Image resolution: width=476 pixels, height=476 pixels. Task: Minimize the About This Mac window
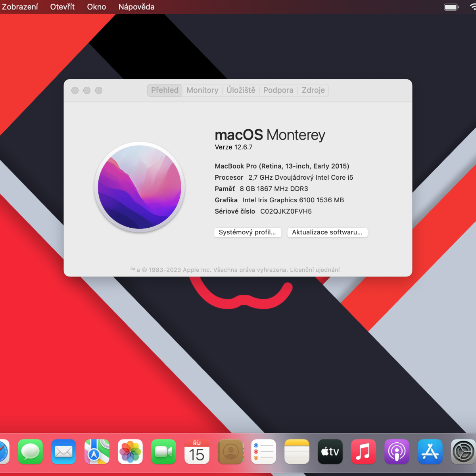tap(87, 90)
